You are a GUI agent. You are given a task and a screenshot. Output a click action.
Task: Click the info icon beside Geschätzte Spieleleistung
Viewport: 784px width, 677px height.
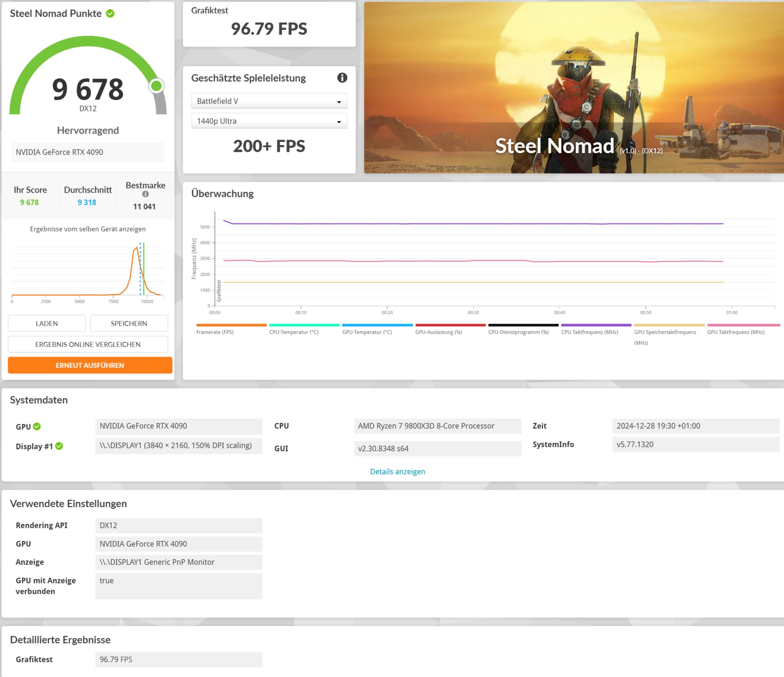342,78
